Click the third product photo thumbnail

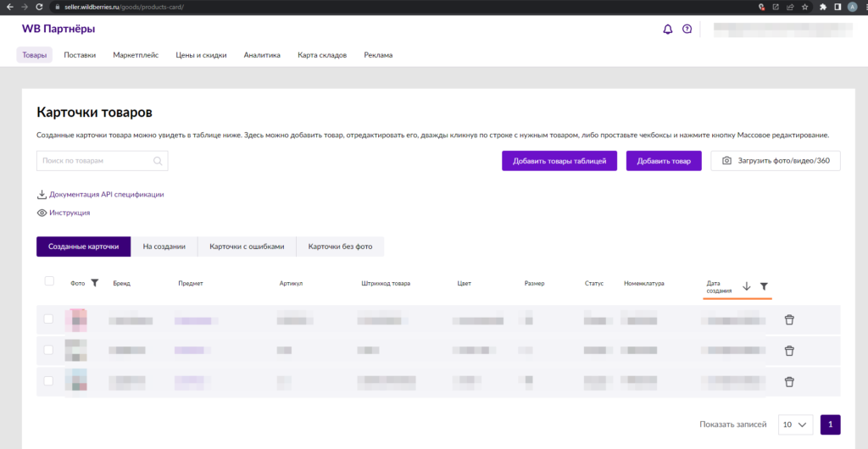coord(75,381)
